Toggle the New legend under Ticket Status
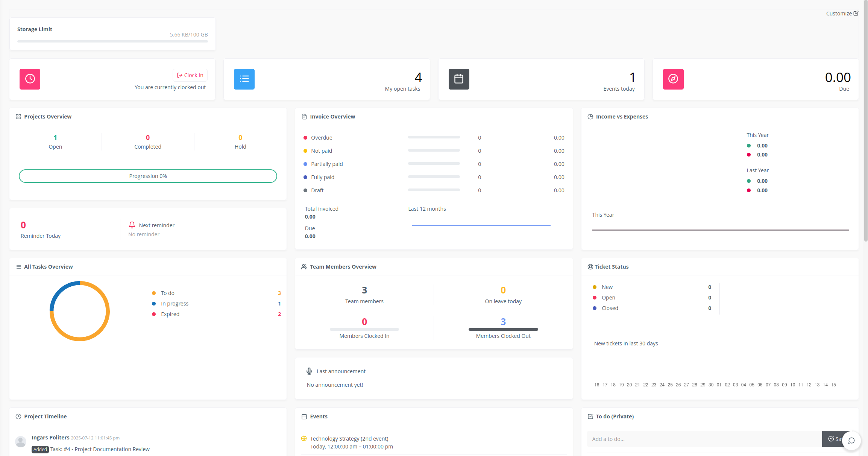The image size is (868, 456). (x=607, y=287)
